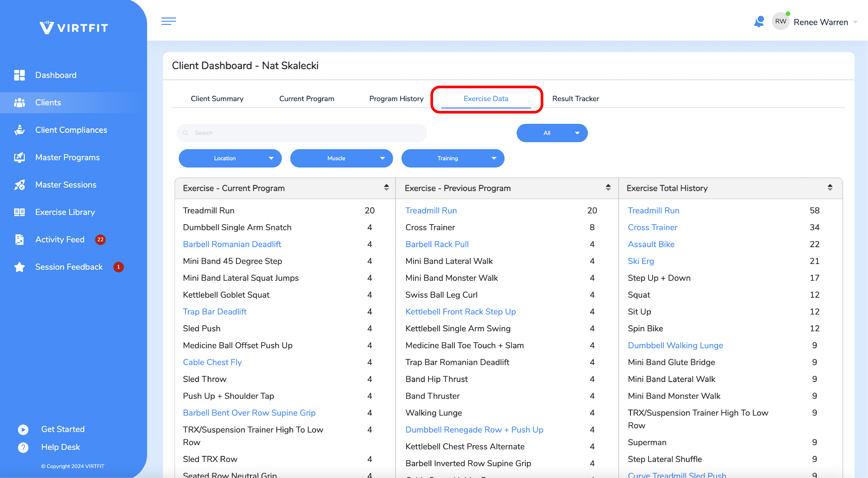This screenshot has height=478, width=868.
Task: Click the Help Desk question mark icon
Action: (23, 447)
